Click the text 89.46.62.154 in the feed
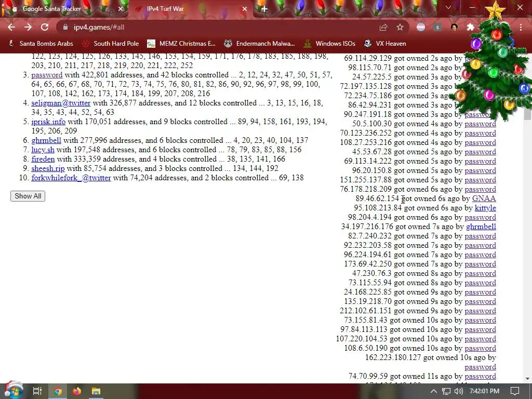 coord(377,198)
